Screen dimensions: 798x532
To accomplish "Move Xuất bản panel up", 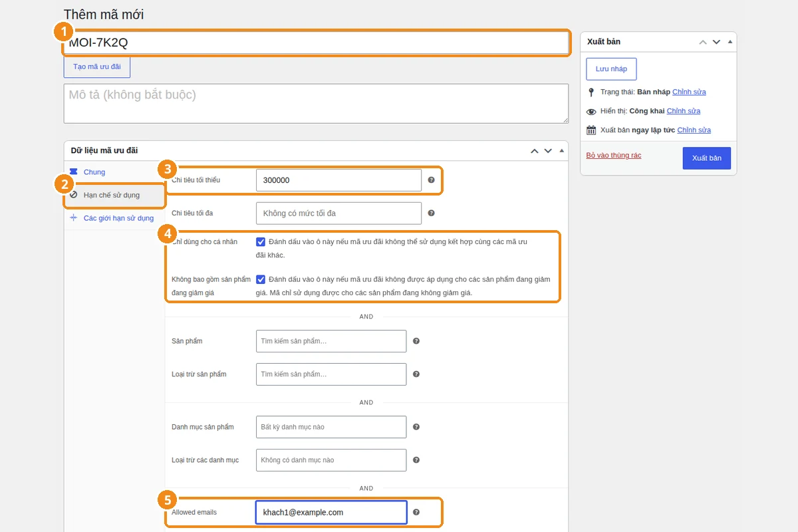I will pyautogui.click(x=702, y=42).
